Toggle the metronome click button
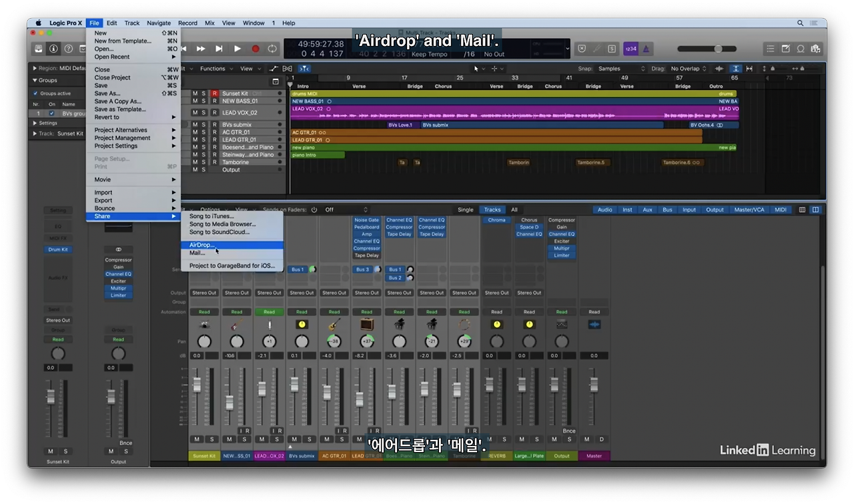This screenshot has width=854, height=504. click(x=647, y=49)
